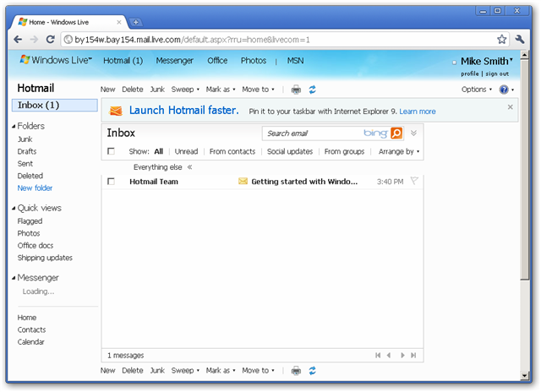Go to the next page of messages
The width and height of the screenshot is (541, 392).
(402, 355)
